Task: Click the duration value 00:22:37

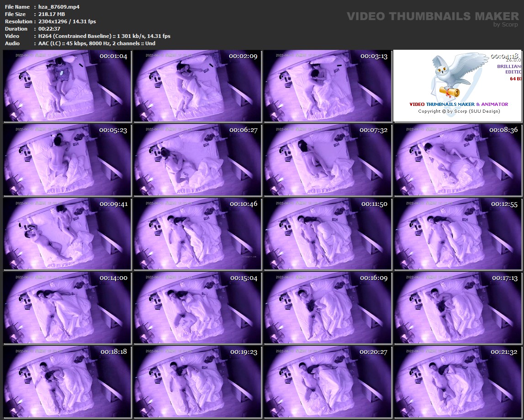Action: tap(49, 29)
